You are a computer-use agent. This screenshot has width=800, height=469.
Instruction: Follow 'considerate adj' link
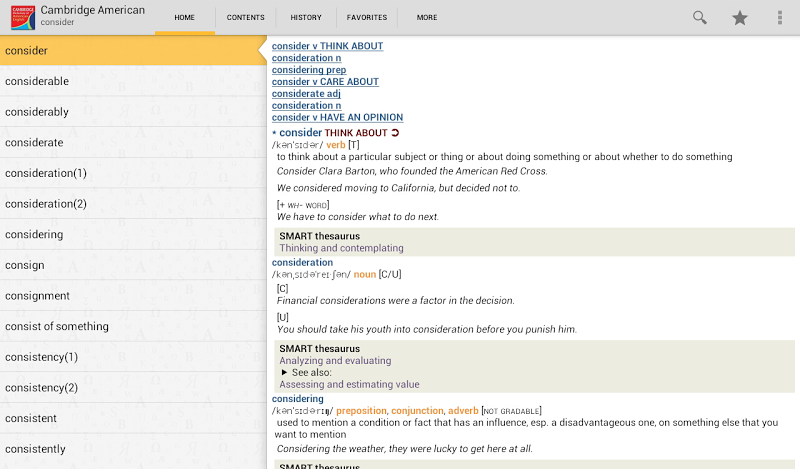coord(306,93)
